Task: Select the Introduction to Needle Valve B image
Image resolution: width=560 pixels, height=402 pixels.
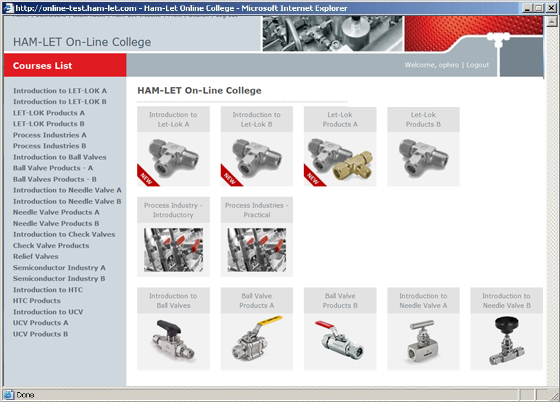Action: 506,341
